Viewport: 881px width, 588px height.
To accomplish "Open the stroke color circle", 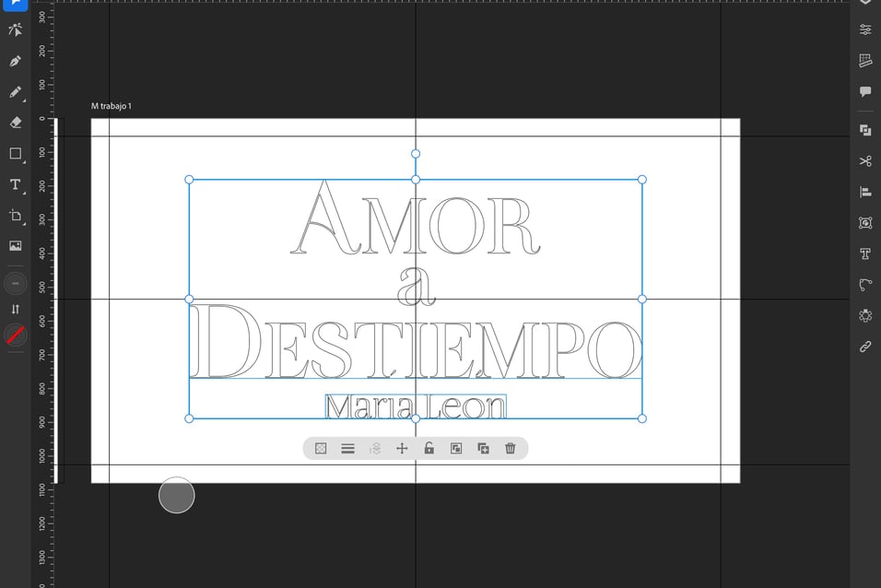I will point(15,283).
